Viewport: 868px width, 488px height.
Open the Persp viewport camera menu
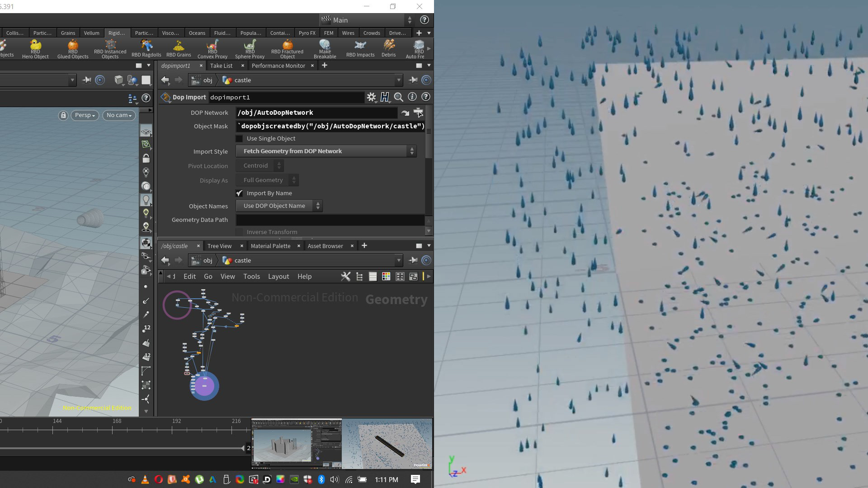(85, 115)
